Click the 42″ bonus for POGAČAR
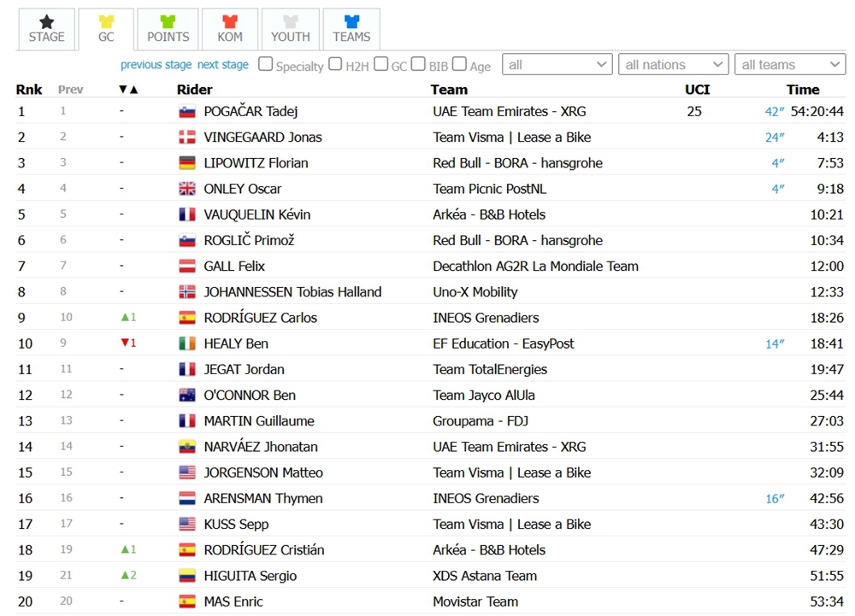This screenshot has height=616, width=855. tap(775, 112)
